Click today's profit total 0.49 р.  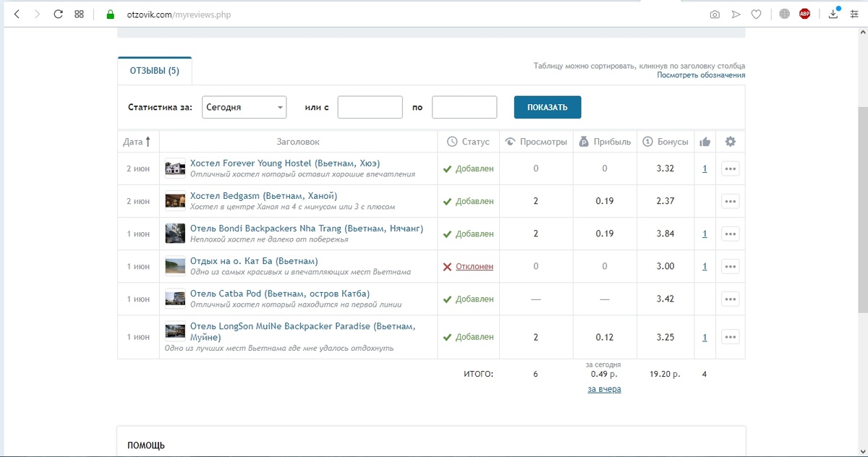[x=604, y=374]
